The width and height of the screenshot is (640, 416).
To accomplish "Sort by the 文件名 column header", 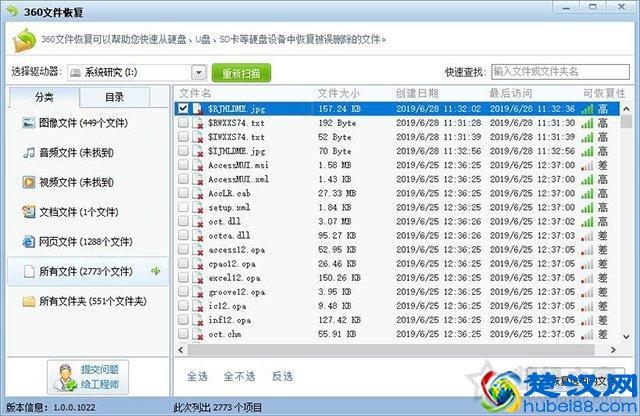I will (195, 93).
